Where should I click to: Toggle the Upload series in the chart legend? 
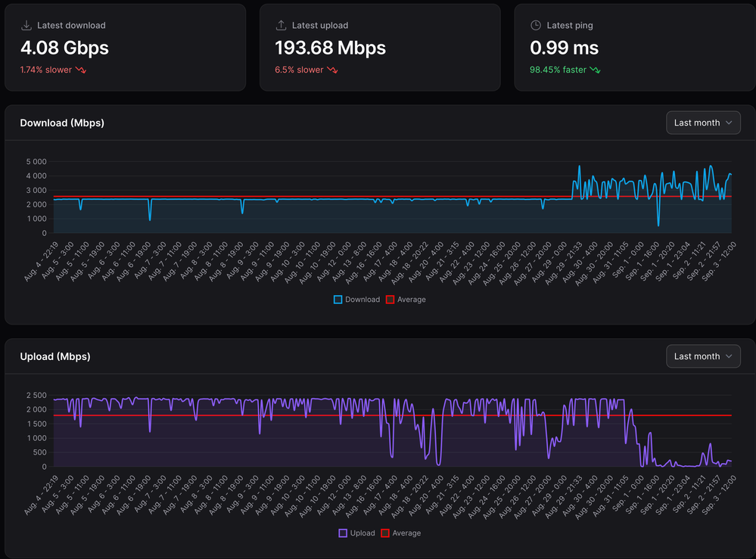[x=357, y=533]
